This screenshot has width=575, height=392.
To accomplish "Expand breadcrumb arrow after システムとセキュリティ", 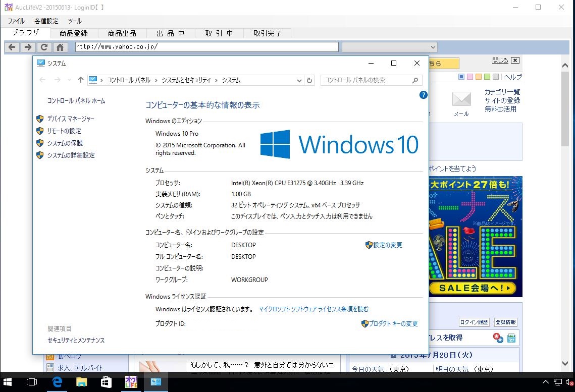I will click(x=217, y=80).
